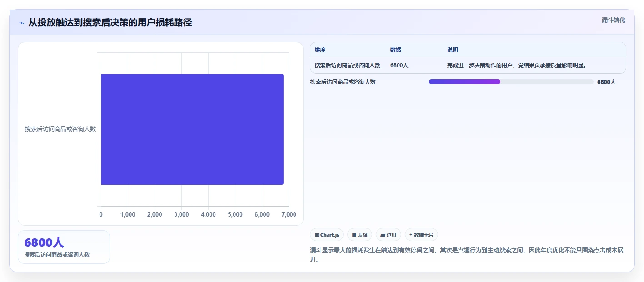The image size is (644, 282).
Task: Click the 1,000 x-axis tick label
Action: [128, 214]
